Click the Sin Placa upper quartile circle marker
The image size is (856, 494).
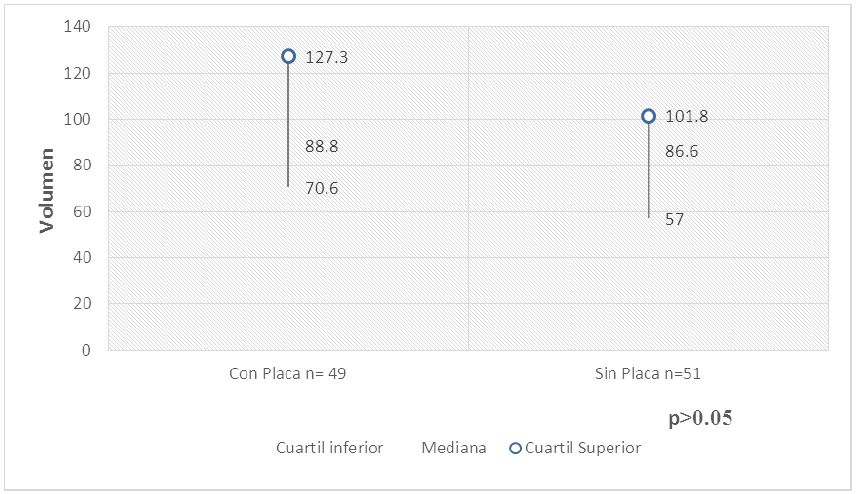click(x=648, y=116)
